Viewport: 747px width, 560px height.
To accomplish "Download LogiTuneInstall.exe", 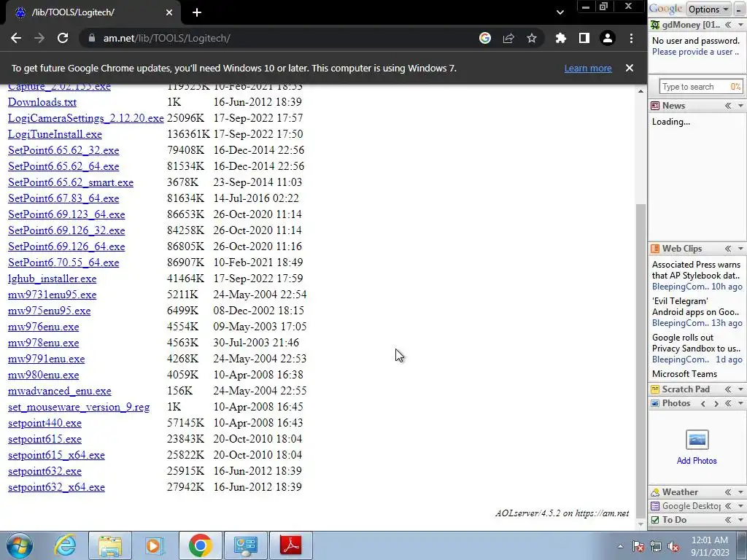I will [x=55, y=134].
